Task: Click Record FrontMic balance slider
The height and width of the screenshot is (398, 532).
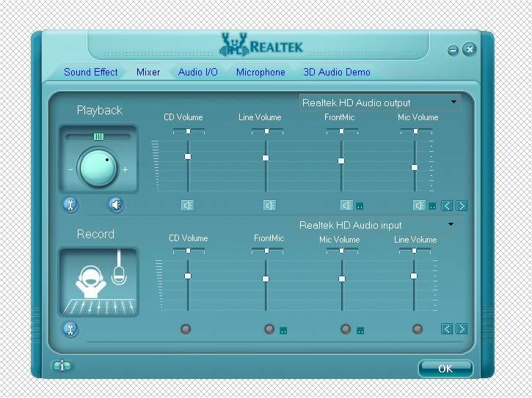Action: (x=267, y=251)
